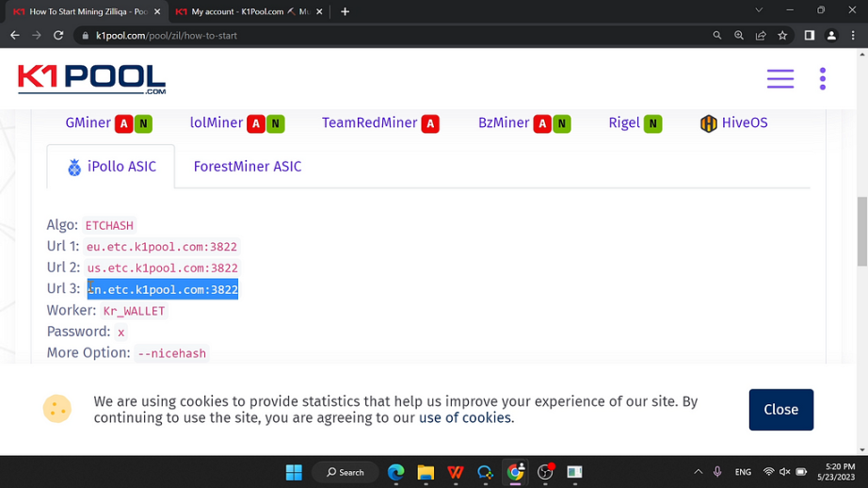Viewport: 868px width, 488px height.
Task: Click the browser address bar URL
Action: tap(166, 36)
